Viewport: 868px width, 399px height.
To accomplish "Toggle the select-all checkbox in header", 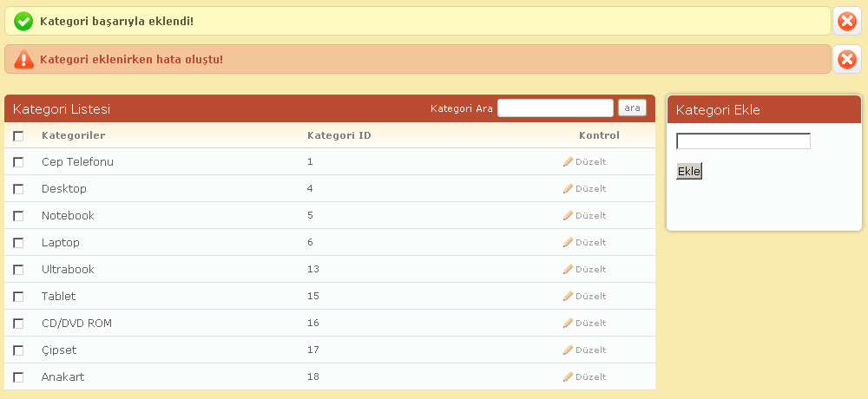I will point(18,136).
